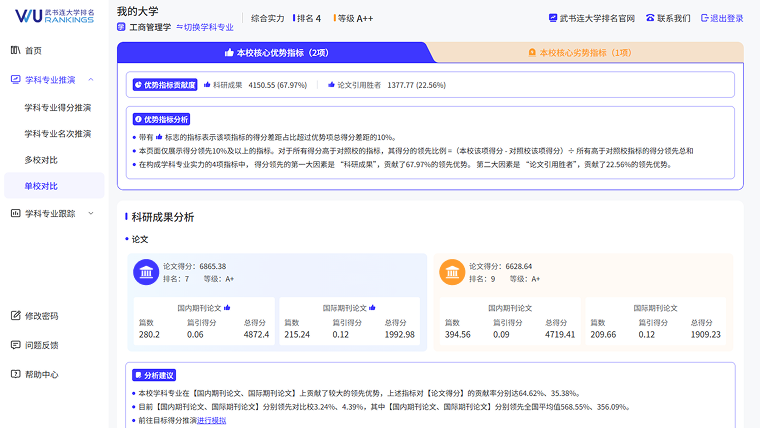
Task: Click the 帮助中心 question icon
Action: coord(16,374)
